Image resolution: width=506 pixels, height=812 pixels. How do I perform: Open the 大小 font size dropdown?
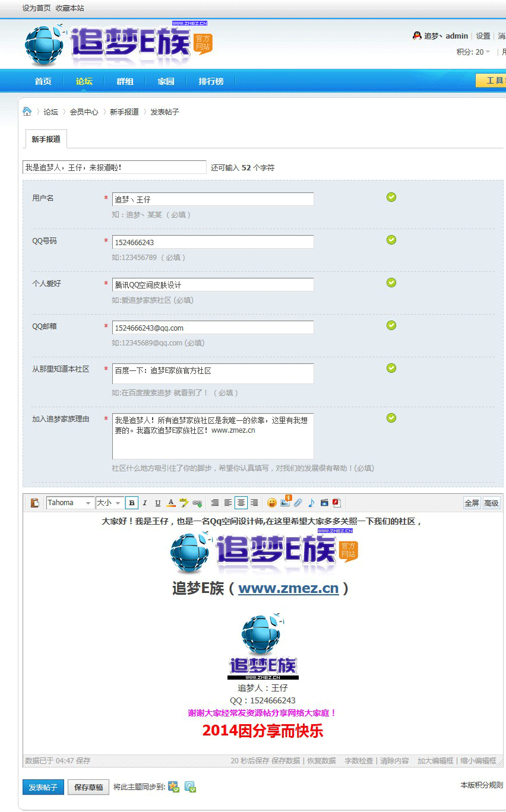click(x=109, y=503)
